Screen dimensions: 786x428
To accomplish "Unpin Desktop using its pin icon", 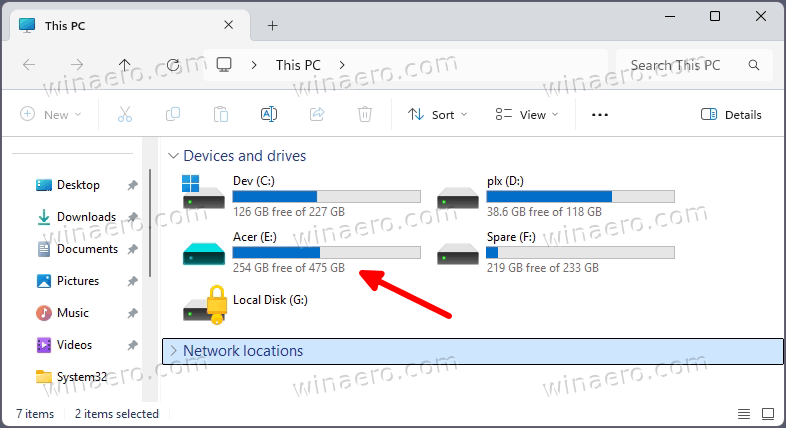I will [x=132, y=185].
